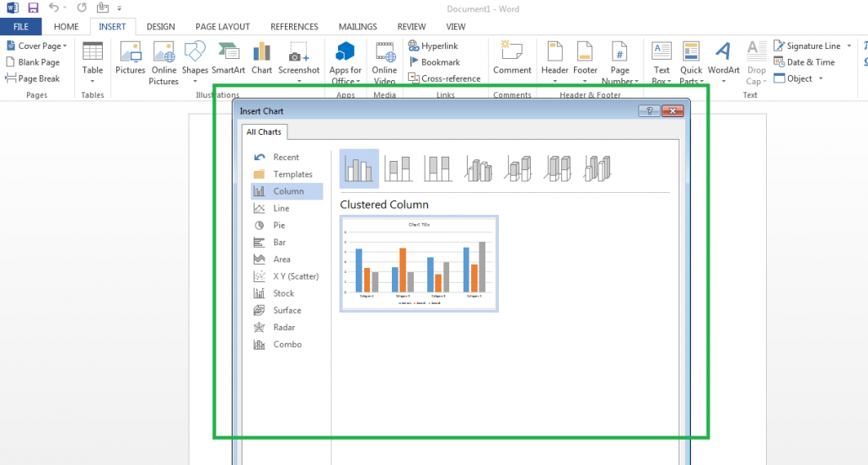Image resolution: width=868 pixels, height=465 pixels.
Task: Open the File menu tab
Action: pyautogui.click(x=20, y=27)
